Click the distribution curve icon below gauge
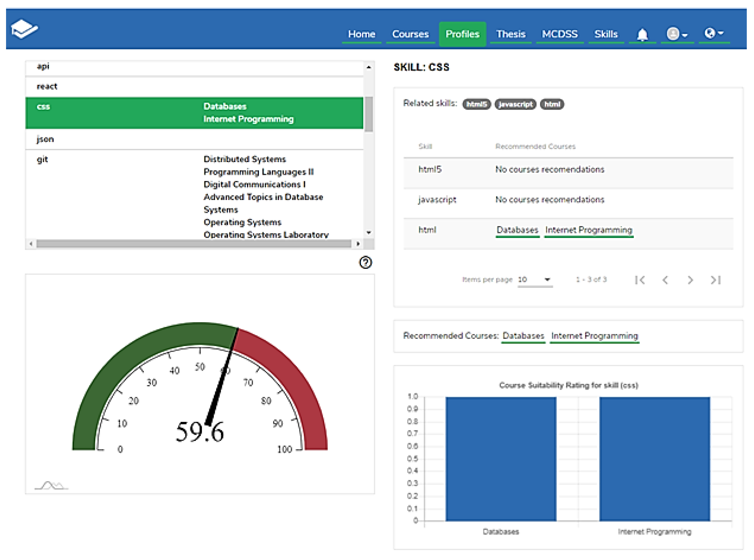Screen dimensions: 754x560 (51, 485)
